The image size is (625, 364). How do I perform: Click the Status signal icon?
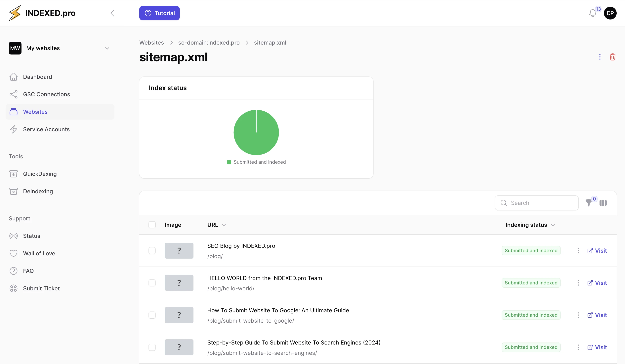pos(13,236)
